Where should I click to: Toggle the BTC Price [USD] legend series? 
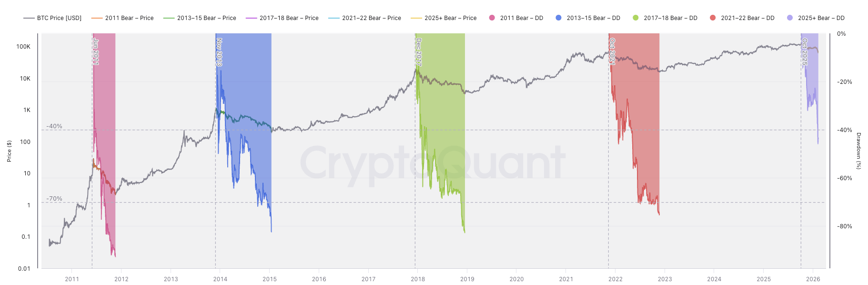(52, 18)
